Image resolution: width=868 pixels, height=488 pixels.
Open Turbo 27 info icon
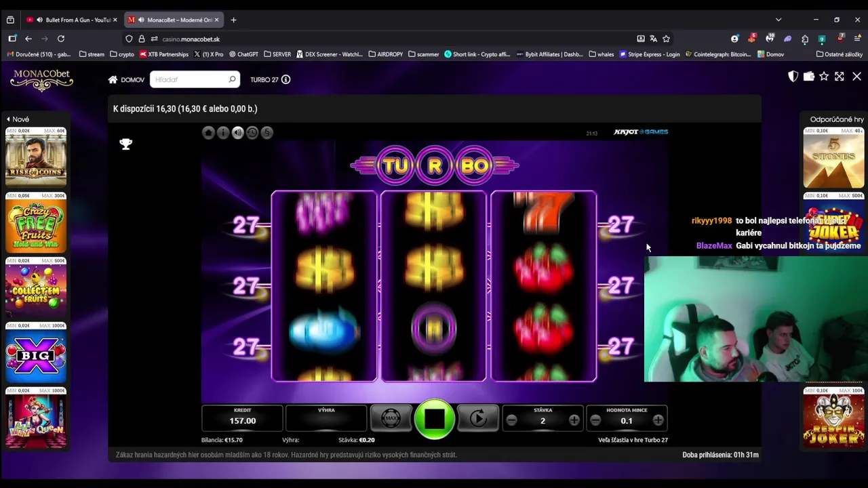click(x=285, y=79)
